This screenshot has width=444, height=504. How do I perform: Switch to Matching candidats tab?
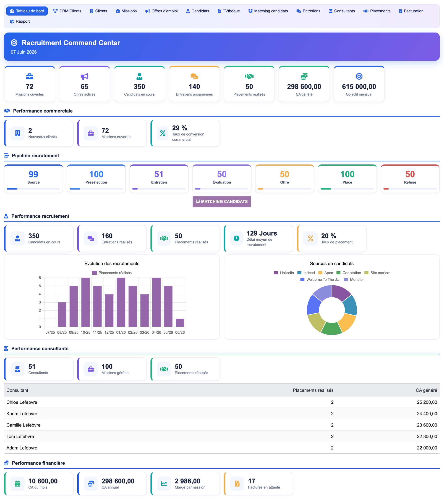[x=268, y=11]
